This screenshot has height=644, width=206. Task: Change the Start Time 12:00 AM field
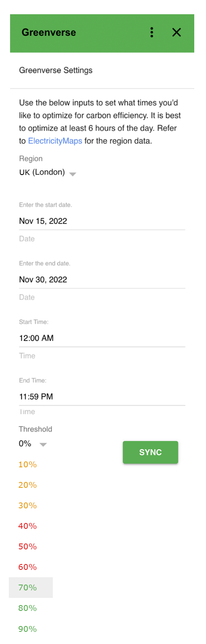pos(102,338)
